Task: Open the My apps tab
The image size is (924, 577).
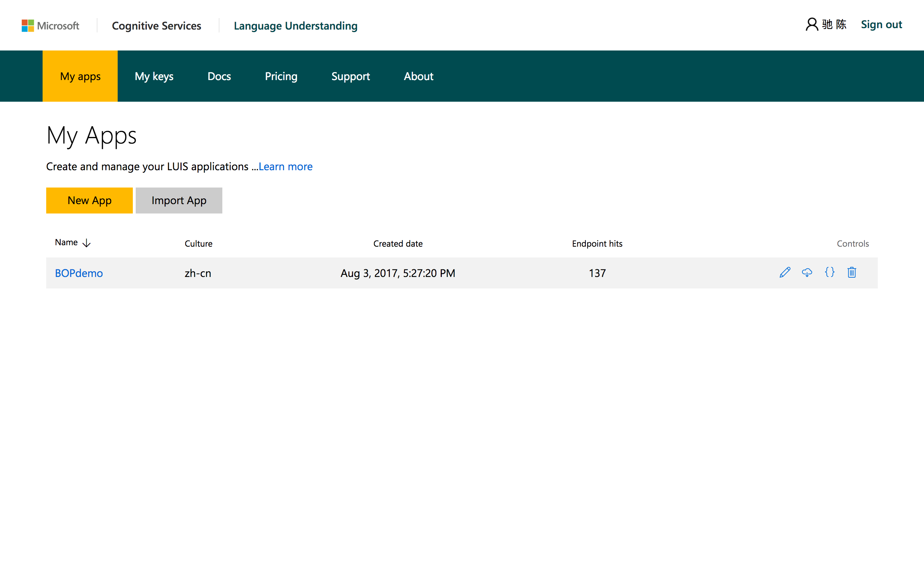Action: (80, 76)
